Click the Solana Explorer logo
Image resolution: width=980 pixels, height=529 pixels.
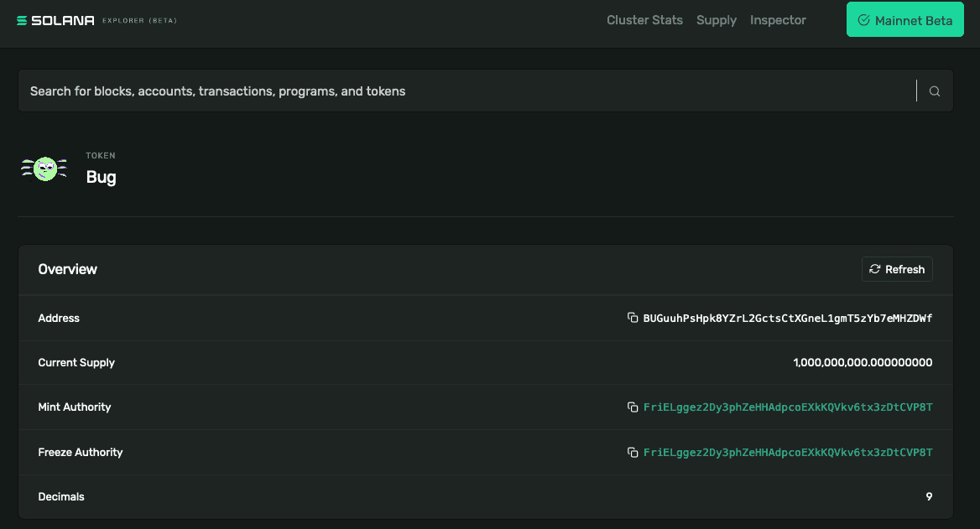click(55, 20)
